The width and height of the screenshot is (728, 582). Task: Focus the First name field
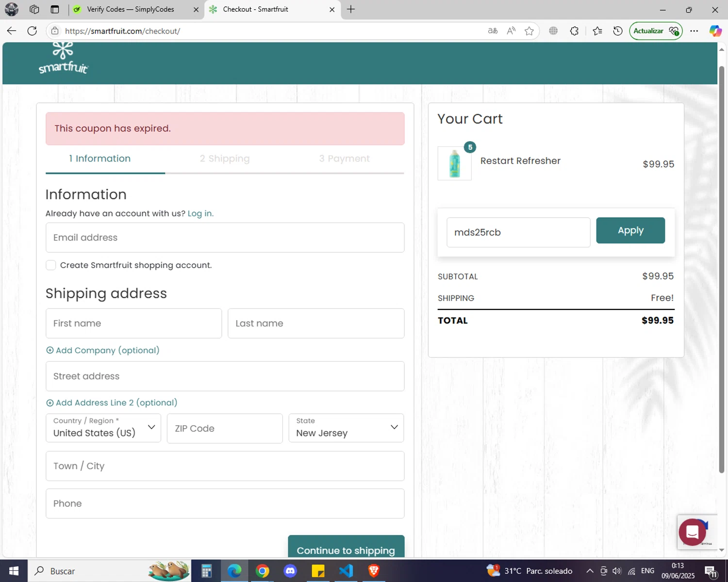pyautogui.click(x=133, y=323)
